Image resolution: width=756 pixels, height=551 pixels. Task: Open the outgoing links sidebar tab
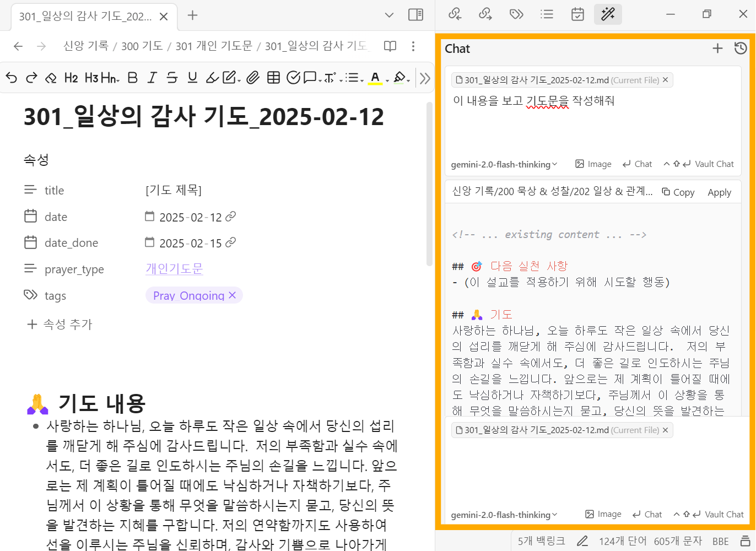pos(485,14)
